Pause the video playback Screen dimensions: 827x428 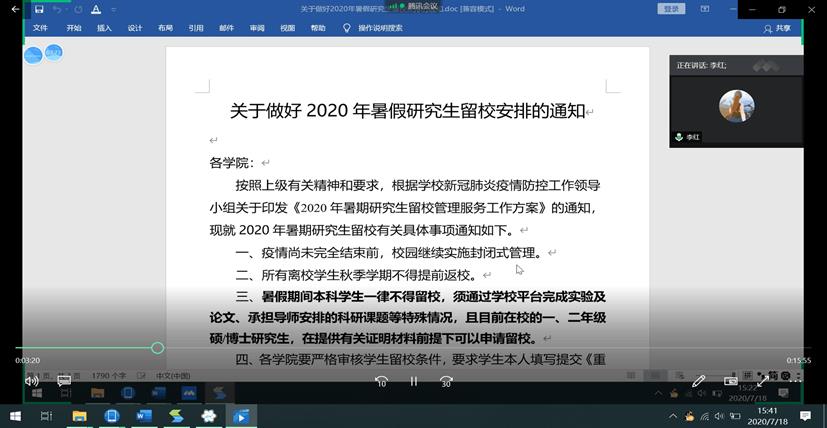coord(413,381)
